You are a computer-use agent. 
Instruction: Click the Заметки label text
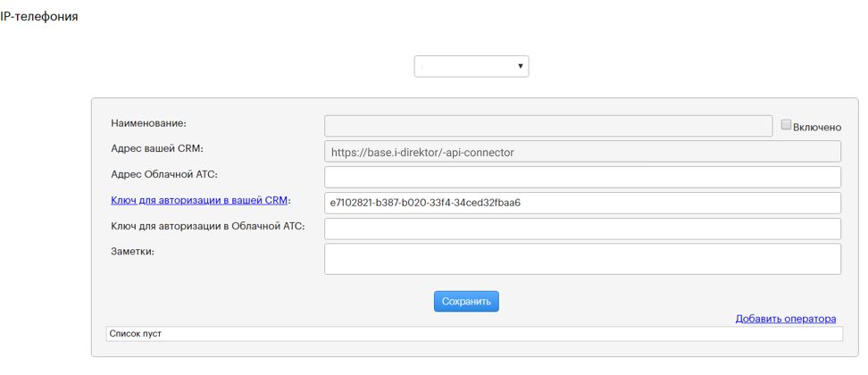tap(132, 252)
